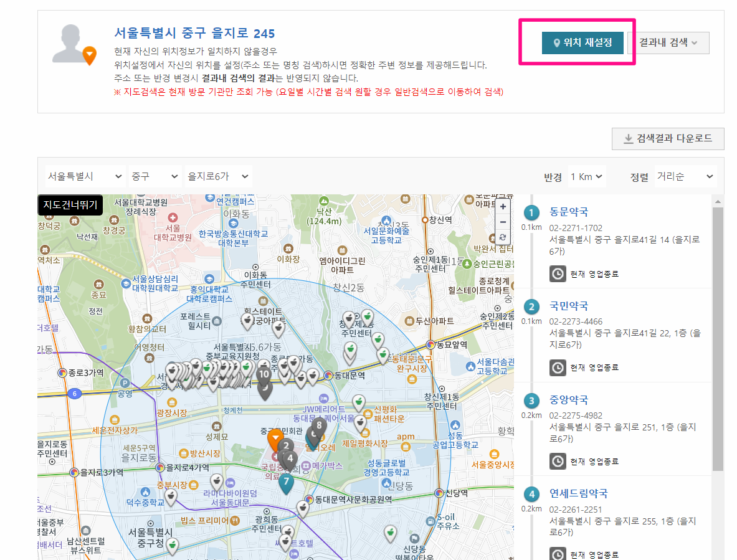Click clock icon under 동문약국

pos(558,274)
